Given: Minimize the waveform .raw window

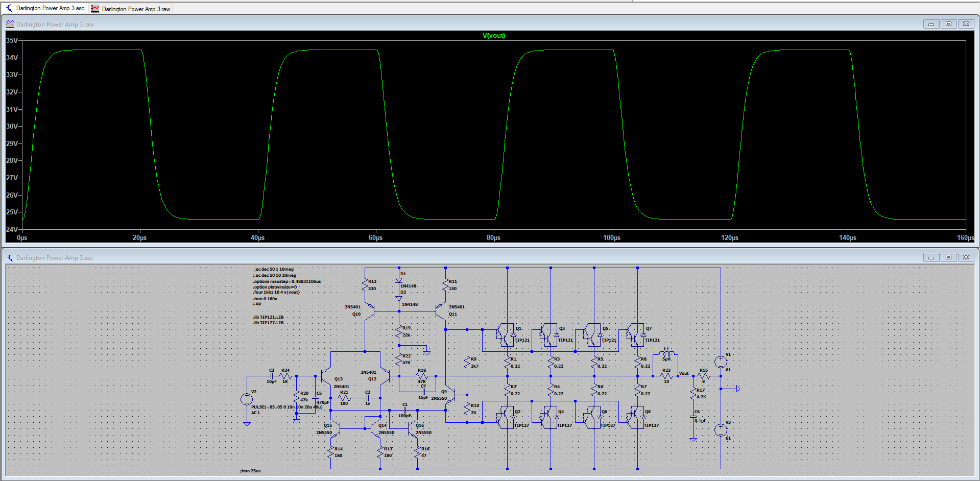Looking at the screenshot, I should pos(931,24).
